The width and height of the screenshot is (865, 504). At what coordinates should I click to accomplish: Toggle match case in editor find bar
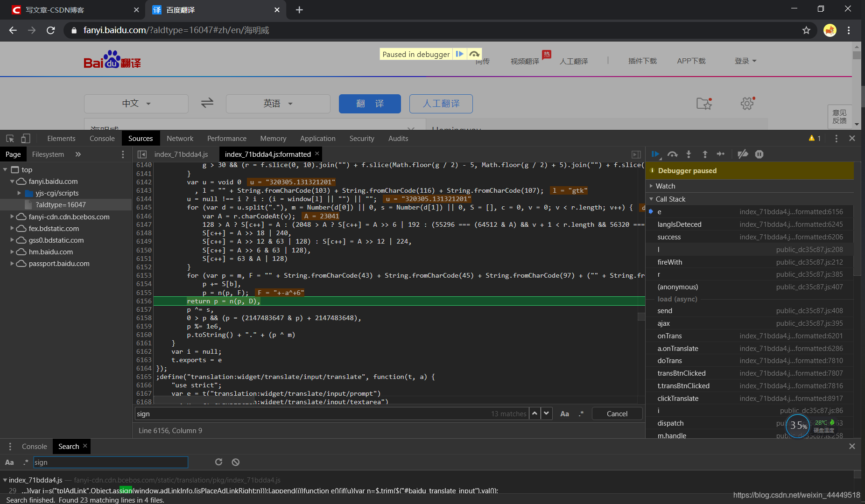[564, 414]
